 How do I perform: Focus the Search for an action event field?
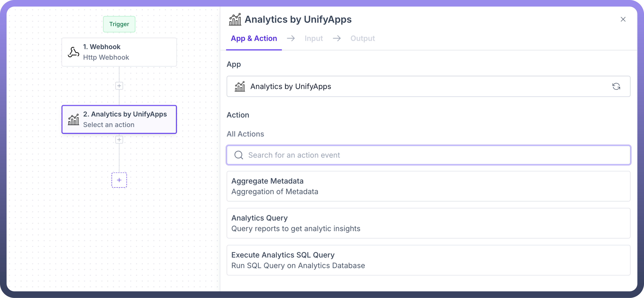[x=435, y=155]
